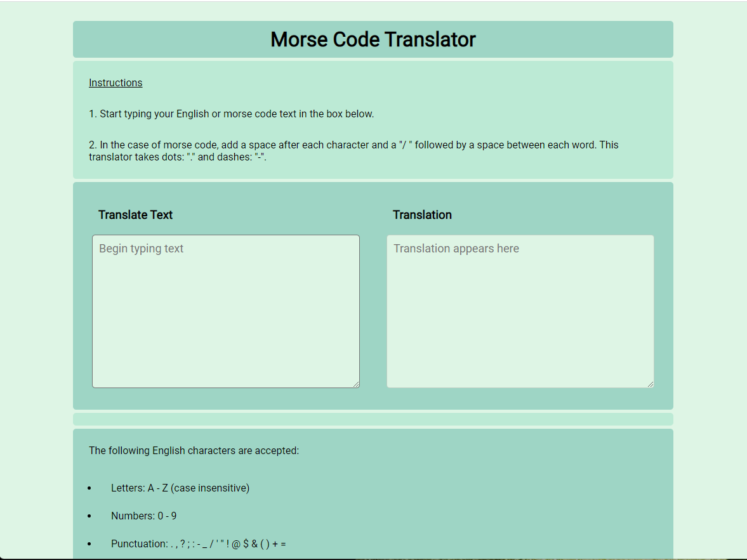Focus the "Translation appears here" output box
Image resolution: width=747 pixels, height=560 pixels.
pos(520,311)
